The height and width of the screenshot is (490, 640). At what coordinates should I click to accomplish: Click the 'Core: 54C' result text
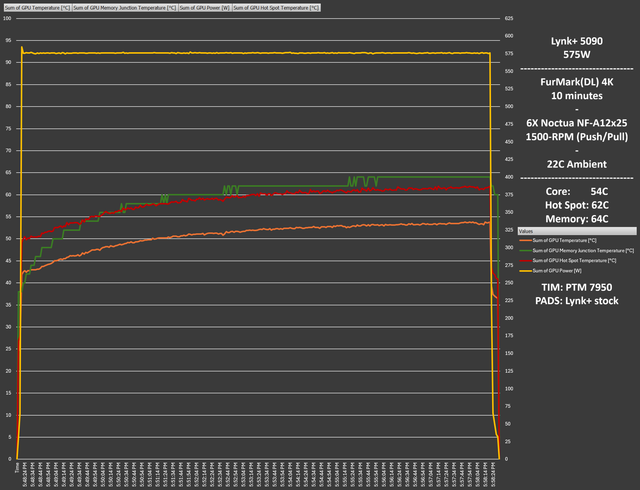pos(577,192)
